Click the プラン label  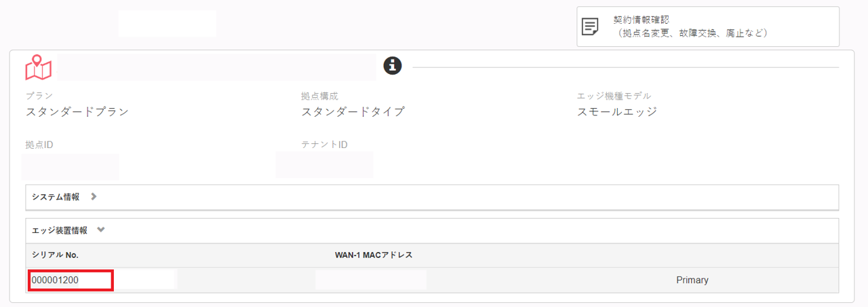tap(39, 96)
